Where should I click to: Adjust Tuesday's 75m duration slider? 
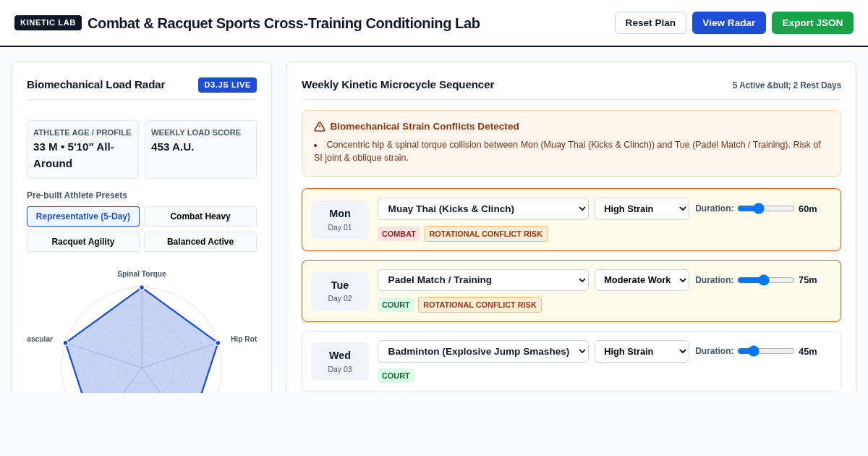[x=766, y=280]
